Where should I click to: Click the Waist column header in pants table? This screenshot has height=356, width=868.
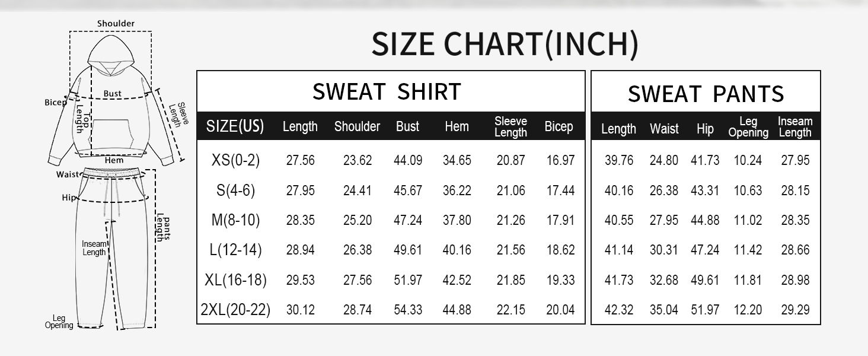(x=664, y=129)
